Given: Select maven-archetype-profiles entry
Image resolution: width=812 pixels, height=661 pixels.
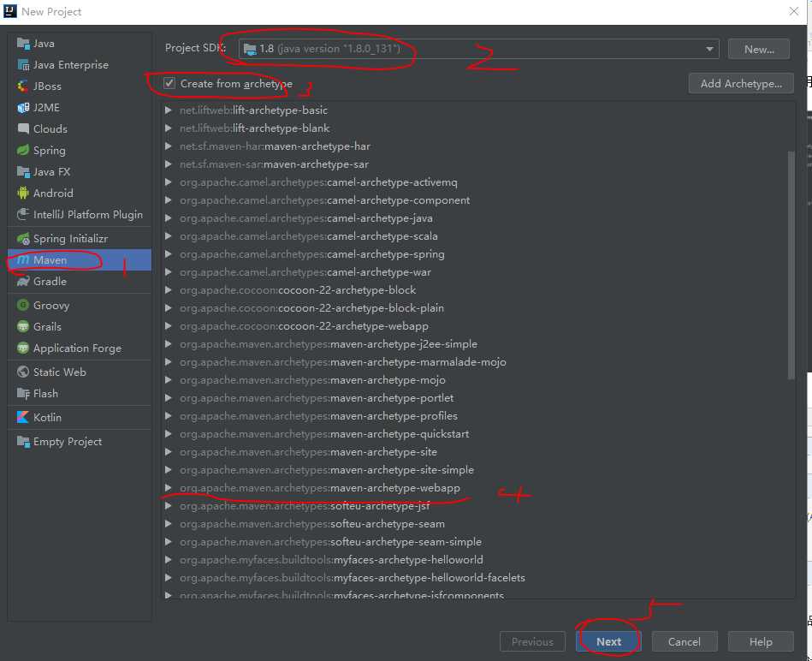Looking at the screenshot, I should point(318,416).
